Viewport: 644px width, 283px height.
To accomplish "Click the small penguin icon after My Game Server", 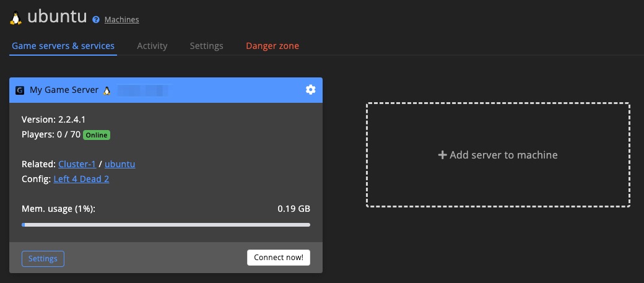I will [x=107, y=90].
